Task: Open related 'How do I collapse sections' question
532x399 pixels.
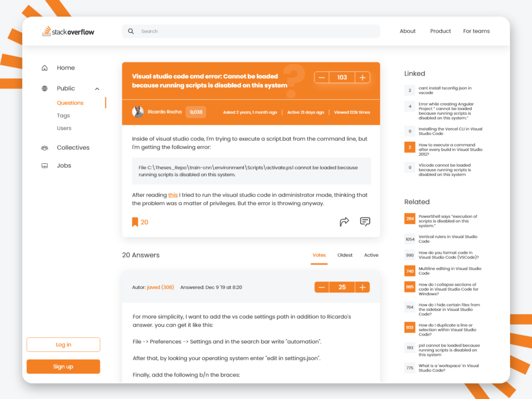Action: pyautogui.click(x=448, y=289)
